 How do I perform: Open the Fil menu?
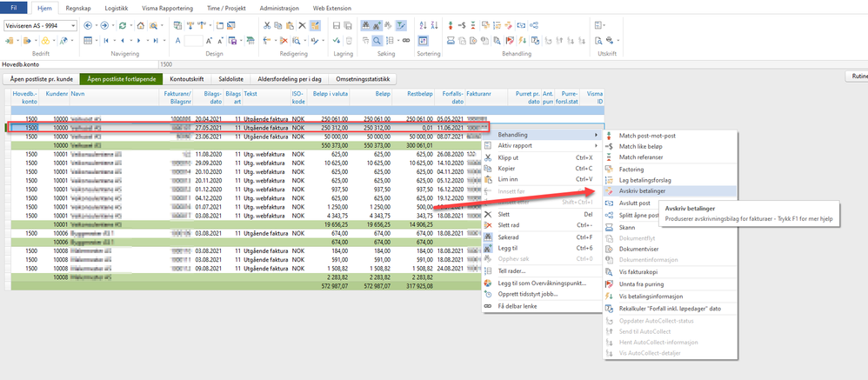point(14,9)
